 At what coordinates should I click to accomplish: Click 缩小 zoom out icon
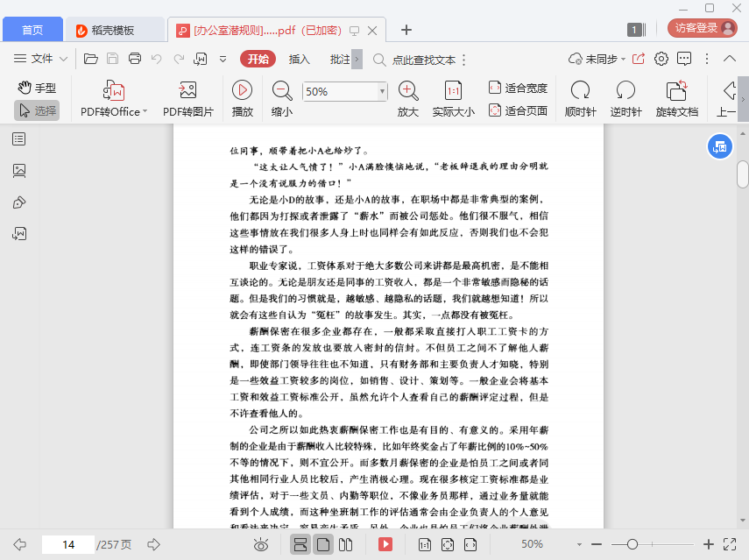coord(282,99)
